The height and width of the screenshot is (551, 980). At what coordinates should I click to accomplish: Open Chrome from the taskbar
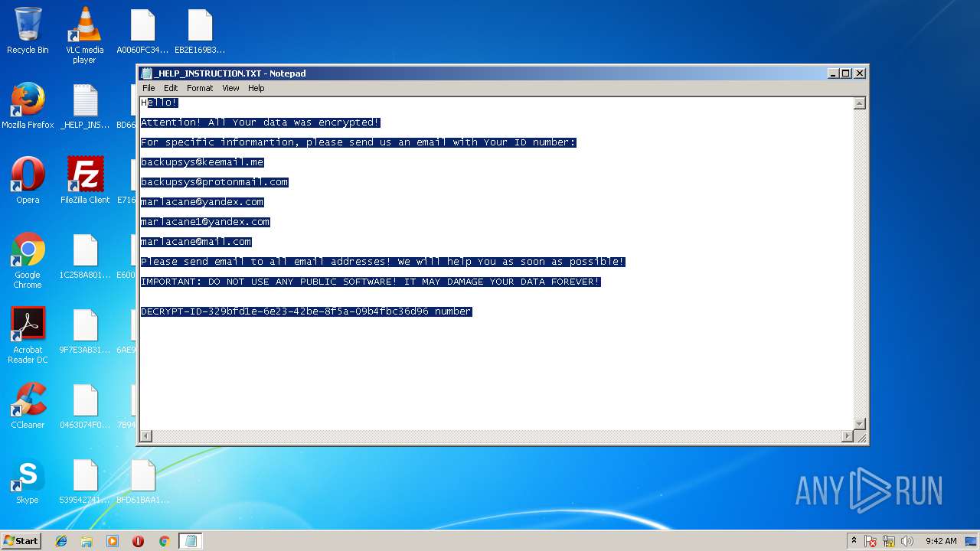164,541
